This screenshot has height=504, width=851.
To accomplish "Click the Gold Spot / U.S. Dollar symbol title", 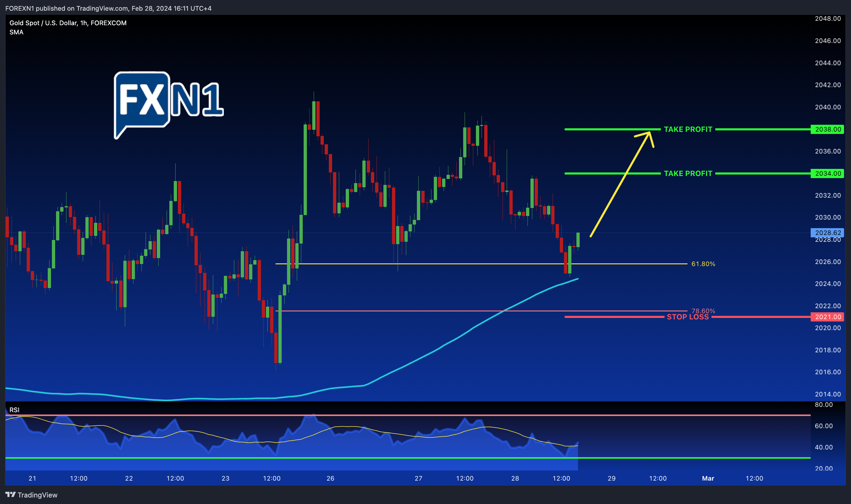I will [x=68, y=23].
